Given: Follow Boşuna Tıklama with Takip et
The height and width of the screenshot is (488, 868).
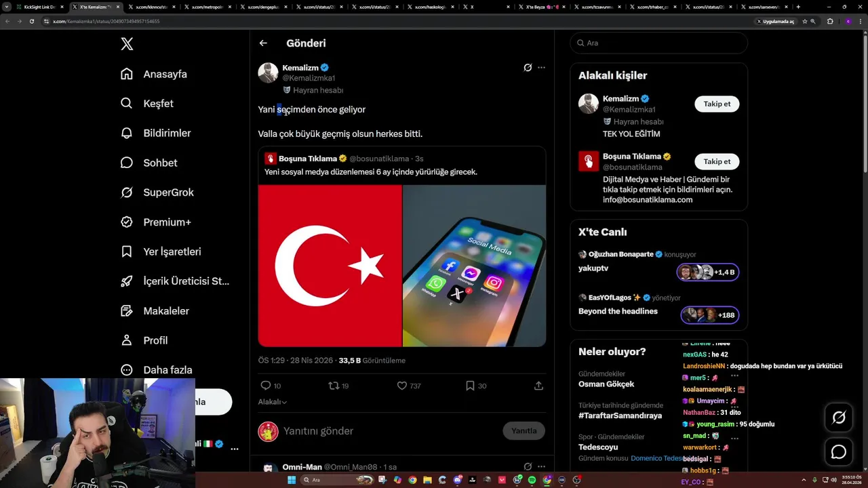Looking at the screenshot, I should point(717,161).
